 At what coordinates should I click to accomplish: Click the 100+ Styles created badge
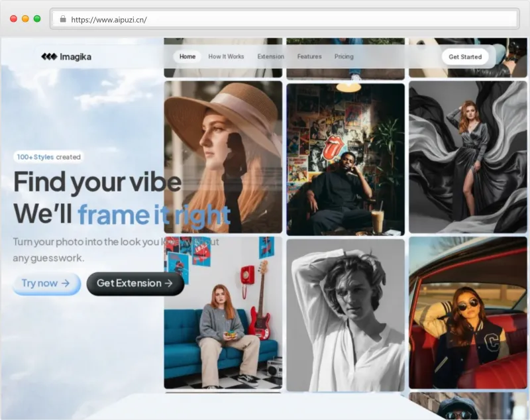[48, 157]
